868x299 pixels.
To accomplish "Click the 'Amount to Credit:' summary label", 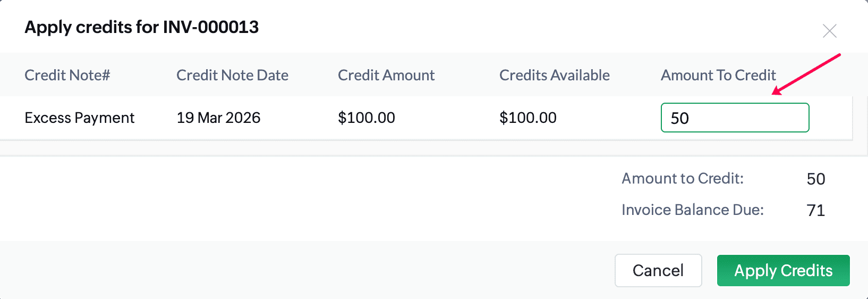I will tap(682, 178).
